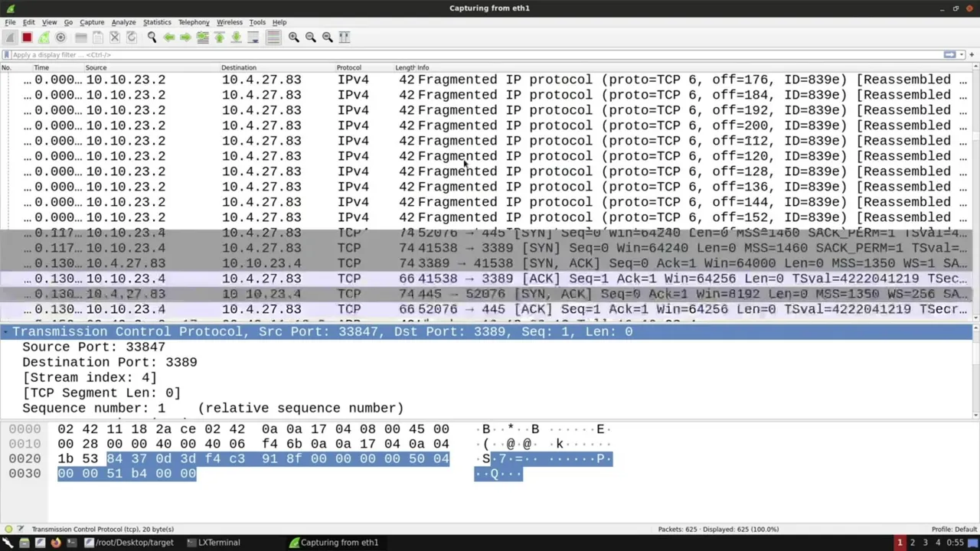980x551 pixels.
Task: Click the save capture file icon
Action: 97,37
